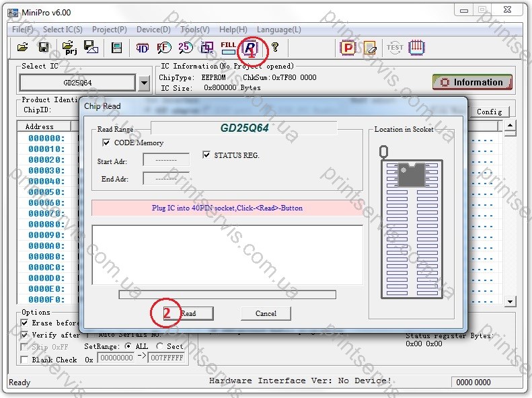Click the Cancel button in Chip Read dialog
The image size is (532, 398).
click(266, 313)
